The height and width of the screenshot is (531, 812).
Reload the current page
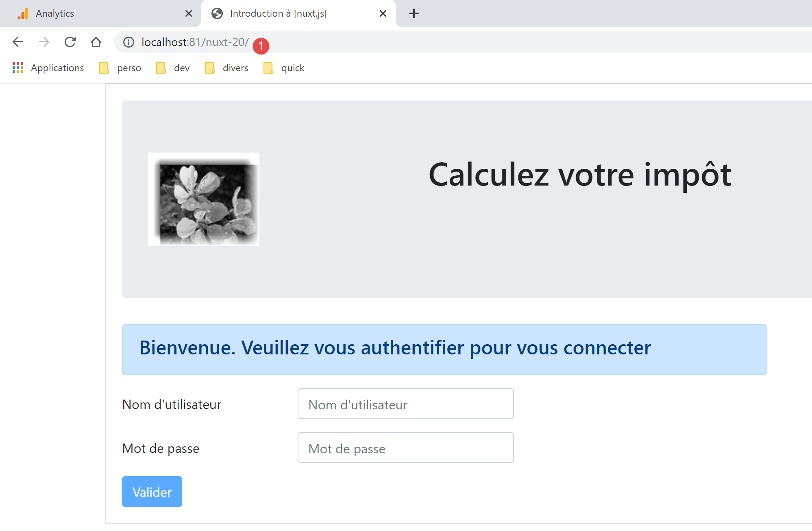point(70,42)
